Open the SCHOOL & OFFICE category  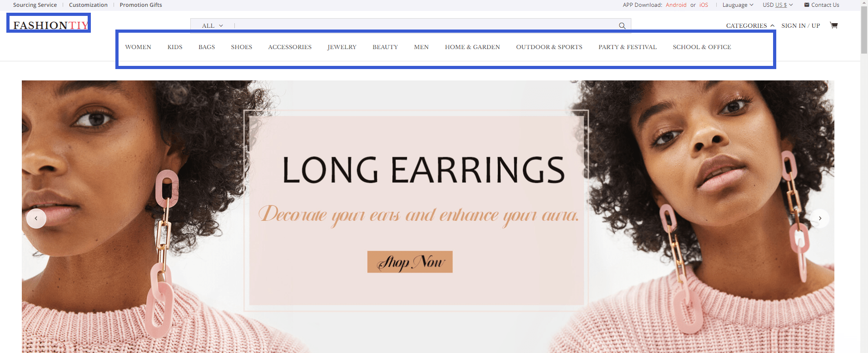[x=702, y=47]
